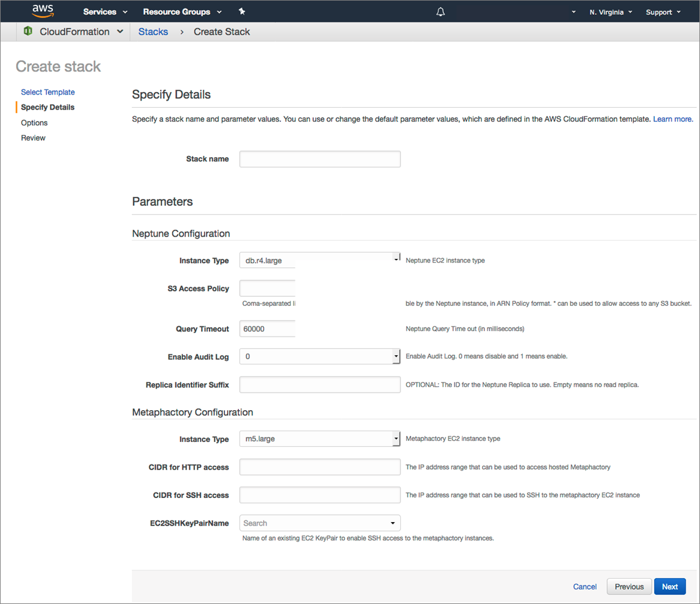
Task: Open the Metaphactory Instance Type dropdown
Action: coord(320,439)
